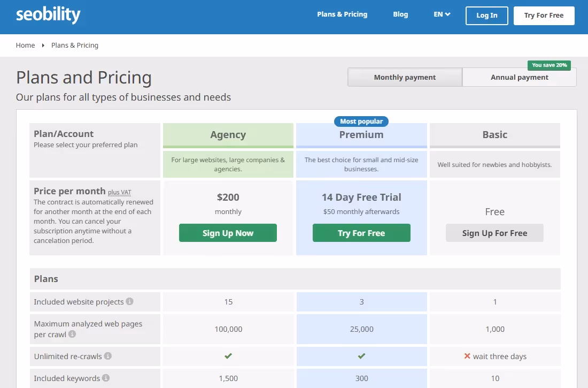The image size is (588, 388).
Task: Go to Home breadcrumb link
Action: point(25,45)
